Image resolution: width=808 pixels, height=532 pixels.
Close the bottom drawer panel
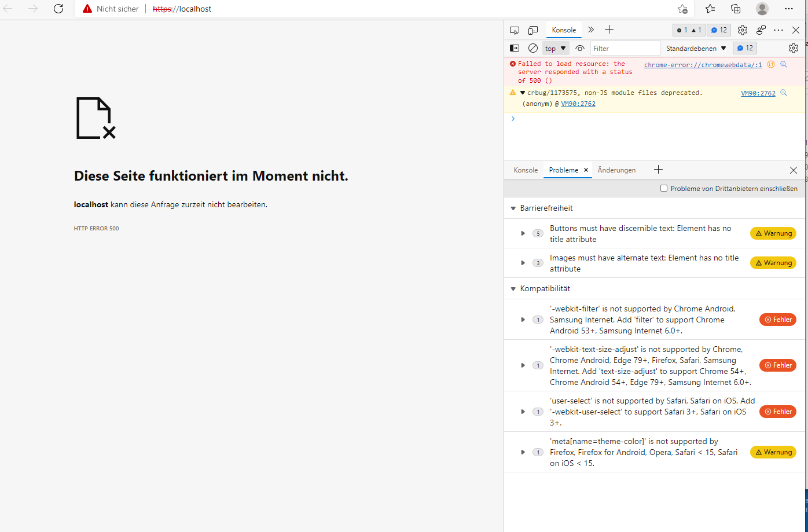(794, 170)
